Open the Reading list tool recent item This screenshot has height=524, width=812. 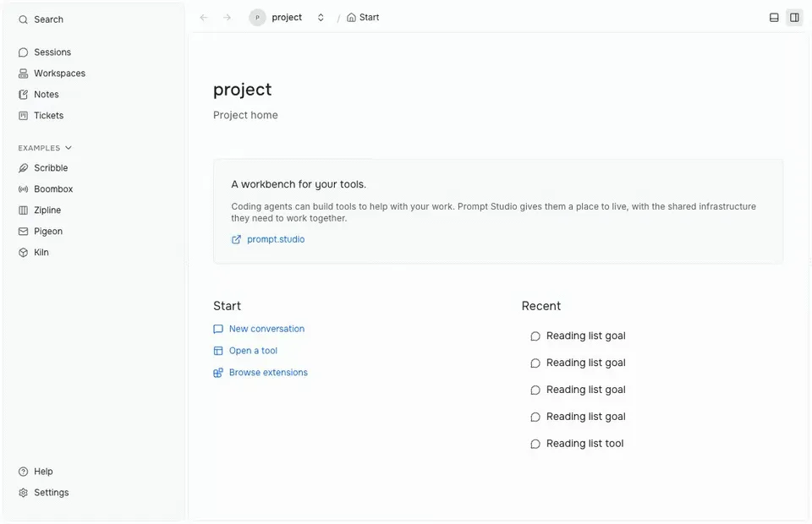584,444
